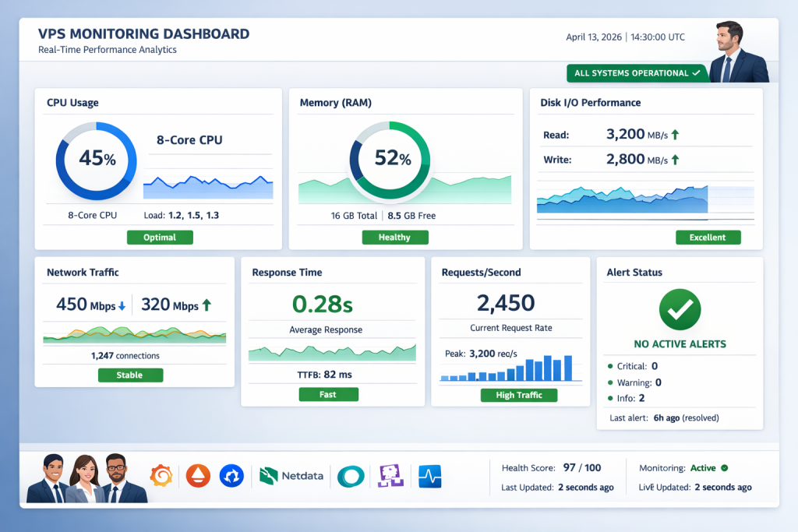
Task: Click the requests per second bar chart
Action: (510, 368)
